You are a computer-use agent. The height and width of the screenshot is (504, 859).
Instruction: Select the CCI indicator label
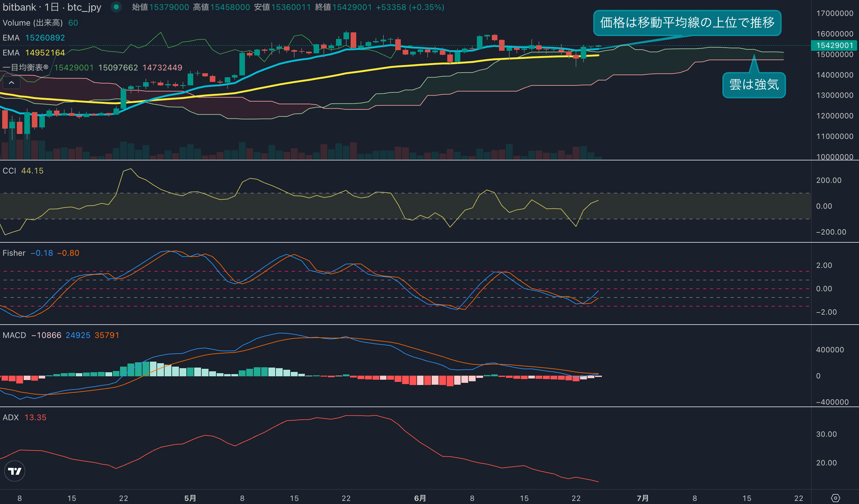[x=9, y=171]
